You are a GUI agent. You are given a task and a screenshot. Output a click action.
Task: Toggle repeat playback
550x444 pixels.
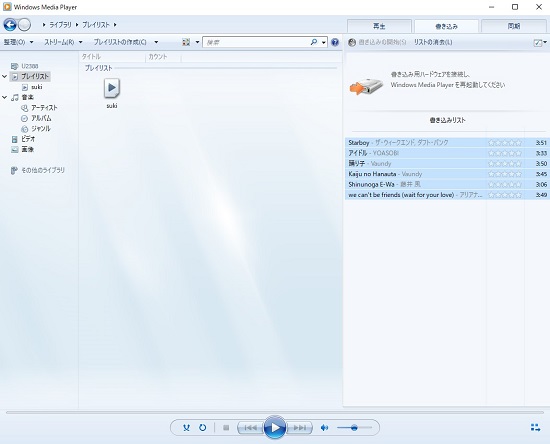pyautogui.click(x=202, y=428)
